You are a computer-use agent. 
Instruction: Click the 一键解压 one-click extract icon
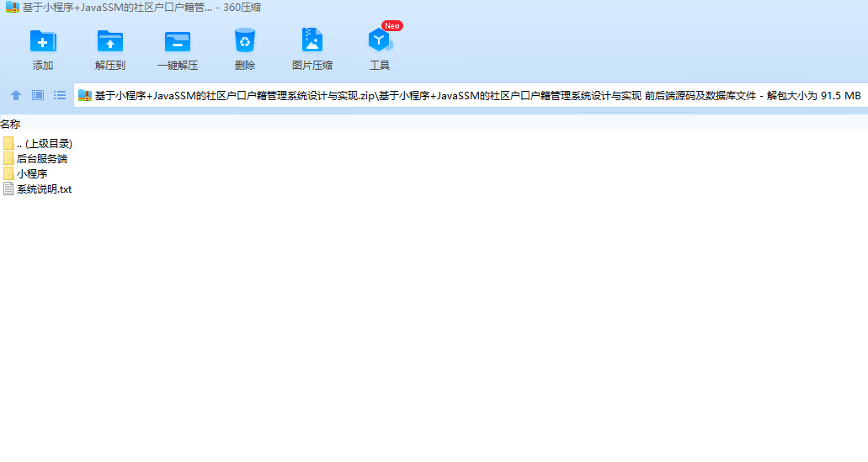click(177, 41)
